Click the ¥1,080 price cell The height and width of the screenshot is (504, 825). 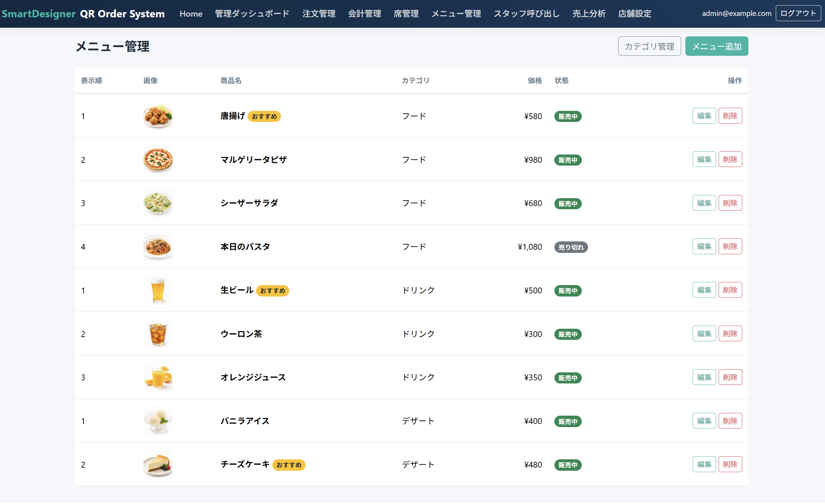point(530,247)
